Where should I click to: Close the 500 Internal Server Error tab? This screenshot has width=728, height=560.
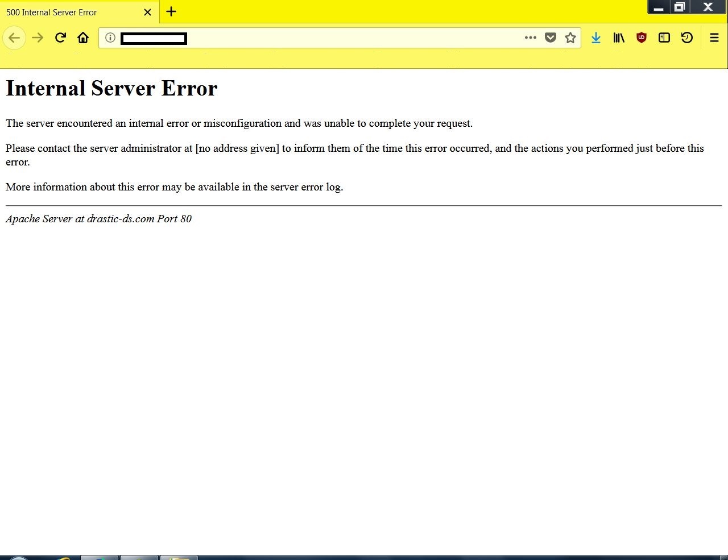147,12
